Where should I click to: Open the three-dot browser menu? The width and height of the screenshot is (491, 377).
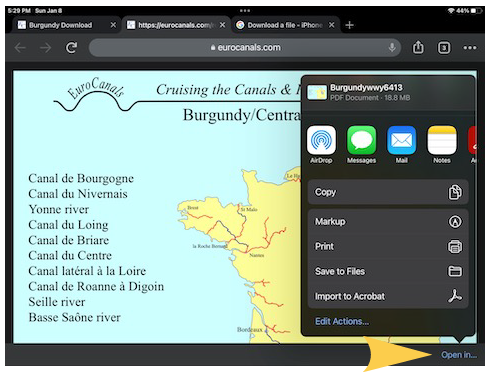tap(470, 48)
